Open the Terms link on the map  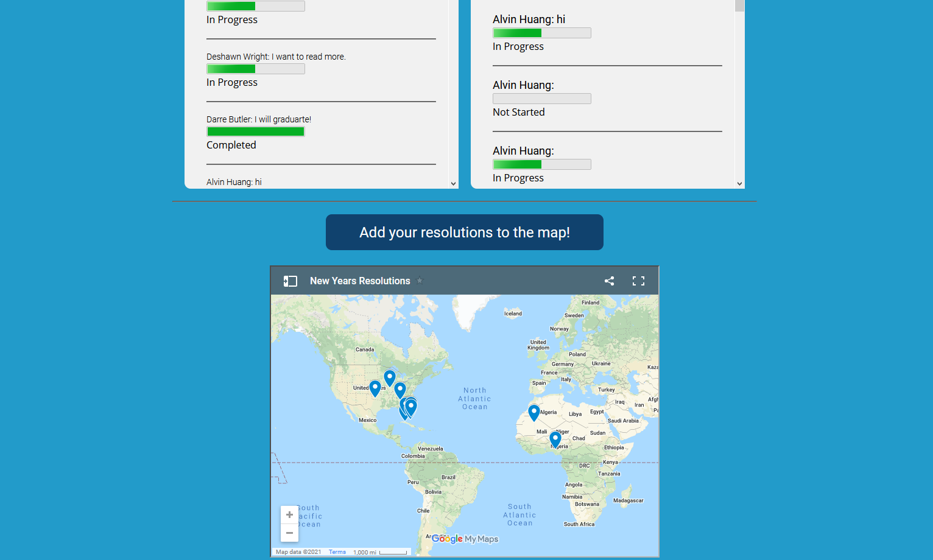click(337, 552)
